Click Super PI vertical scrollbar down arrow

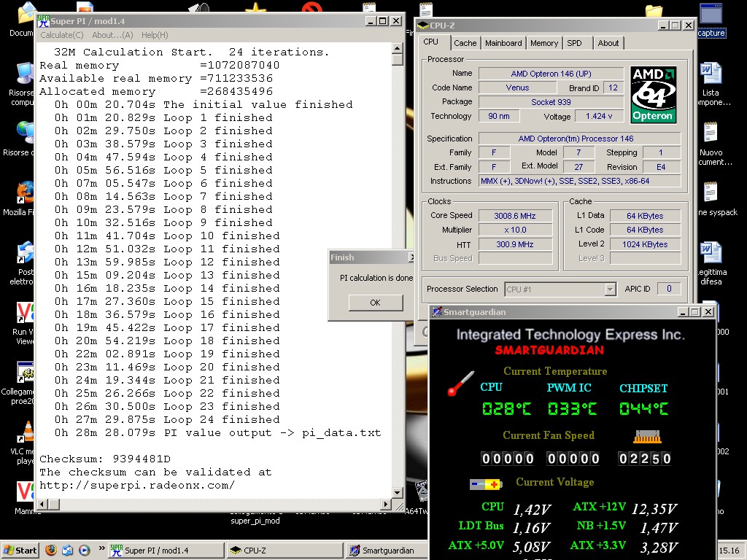click(398, 492)
